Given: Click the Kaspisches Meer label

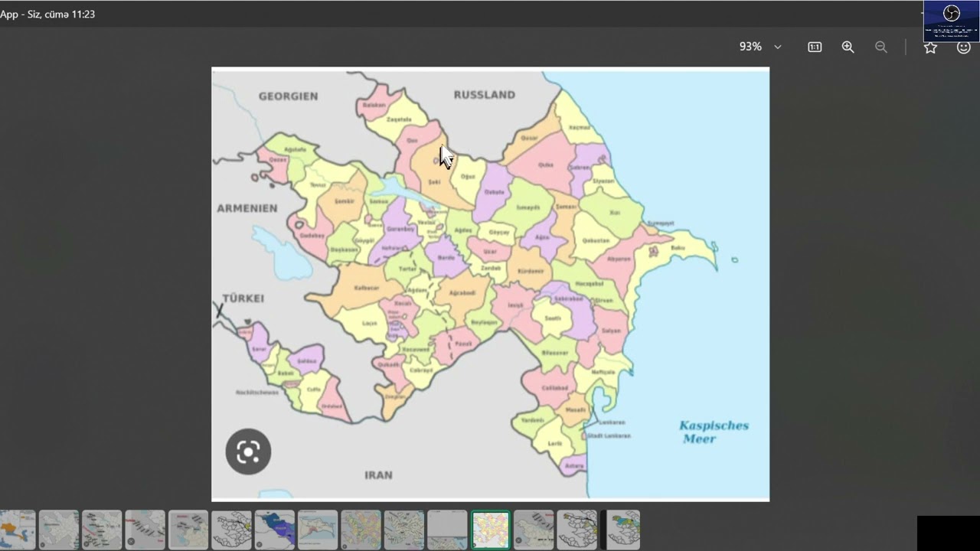Looking at the screenshot, I should coord(713,432).
